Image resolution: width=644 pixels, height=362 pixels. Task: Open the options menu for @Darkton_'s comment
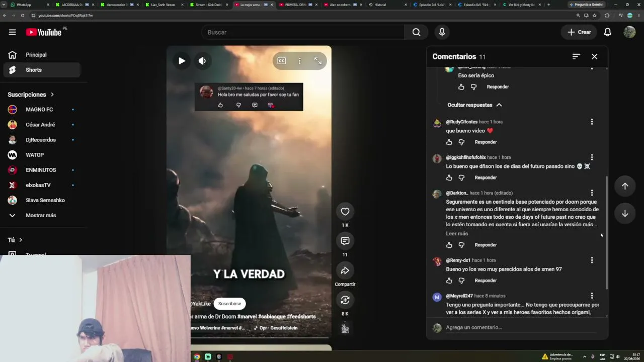point(592,193)
